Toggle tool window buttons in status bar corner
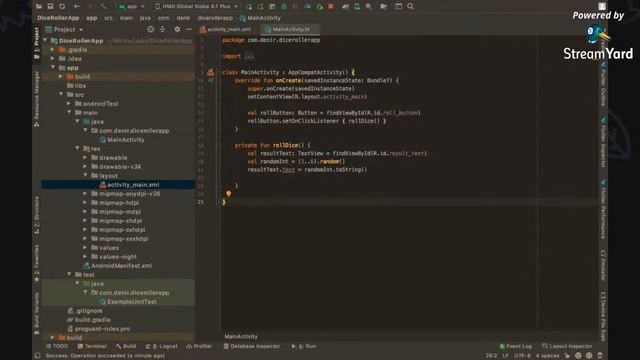Image resolution: width=640 pixels, height=360 pixels. 38,356
